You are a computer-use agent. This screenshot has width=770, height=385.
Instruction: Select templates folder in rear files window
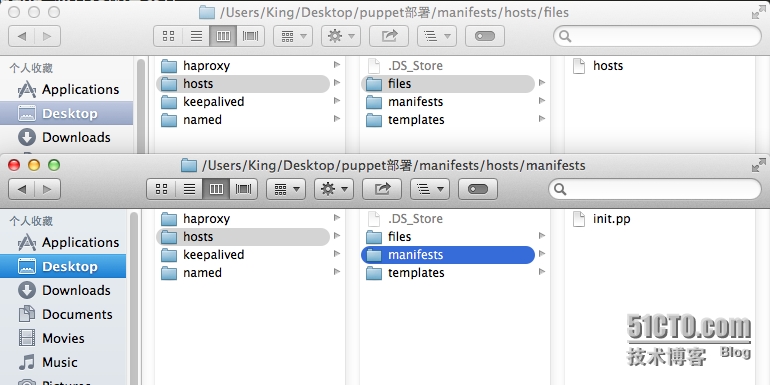click(448, 120)
